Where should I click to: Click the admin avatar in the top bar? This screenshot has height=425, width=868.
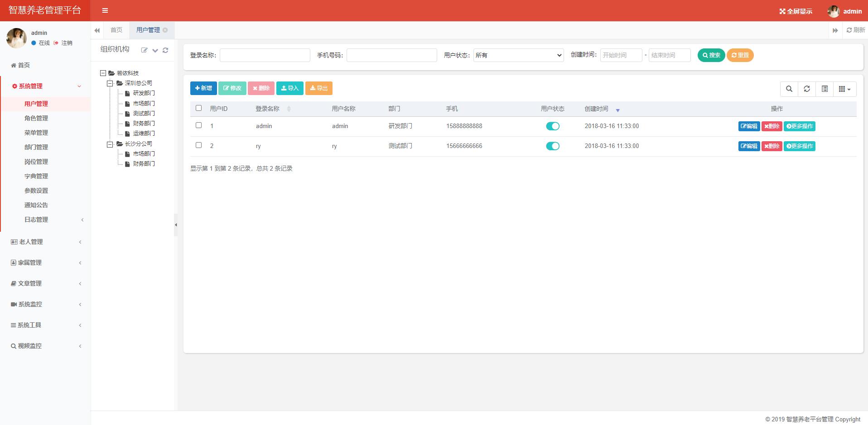(834, 11)
